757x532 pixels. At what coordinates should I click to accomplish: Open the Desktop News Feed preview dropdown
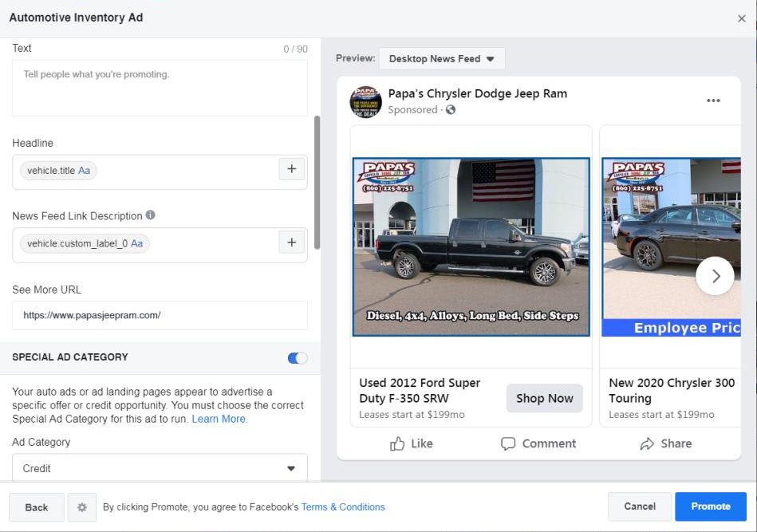click(x=442, y=58)
